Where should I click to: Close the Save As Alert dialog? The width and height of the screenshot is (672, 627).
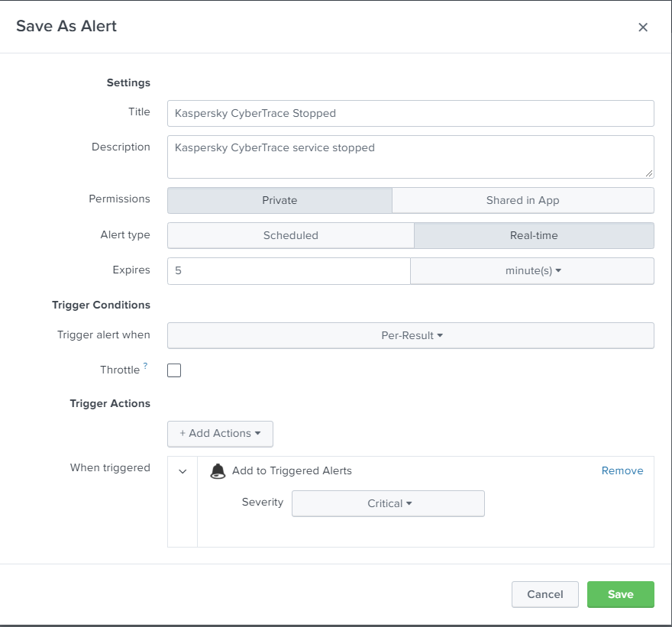point(642,27)
